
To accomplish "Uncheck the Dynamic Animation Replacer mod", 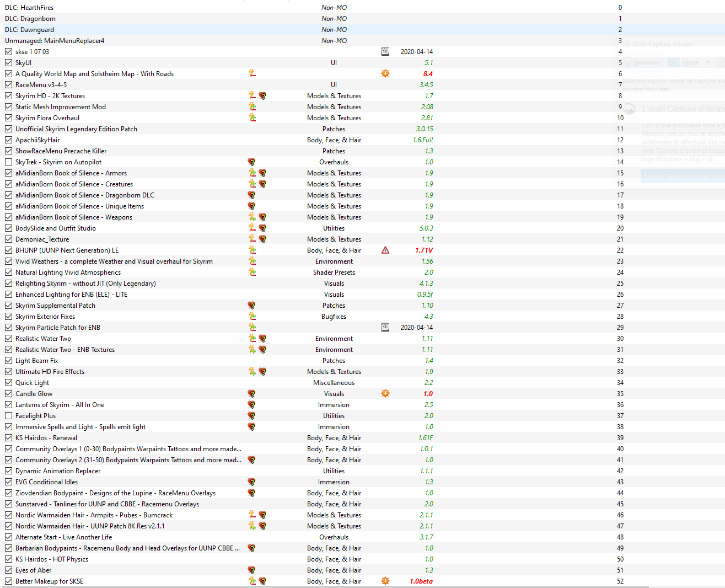I will [8, 471].
